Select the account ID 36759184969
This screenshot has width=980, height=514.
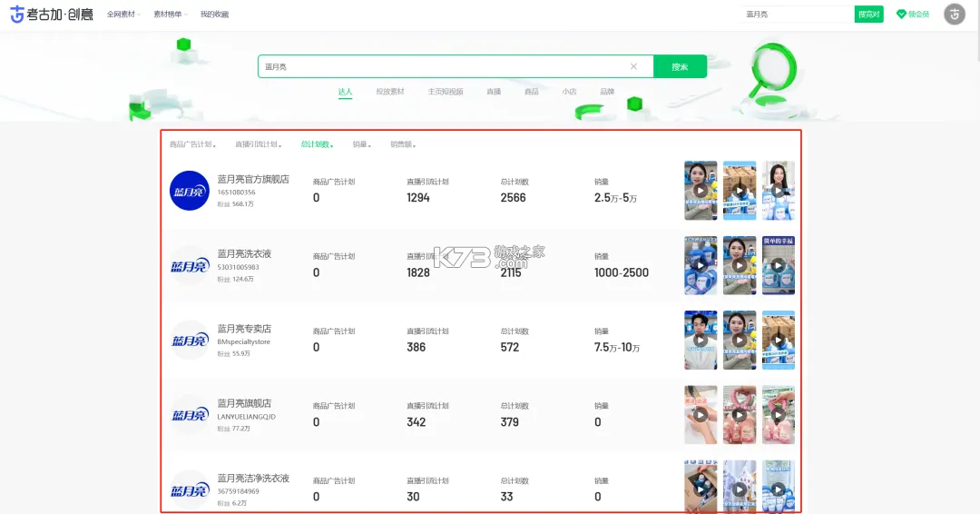[x=238, y=491]
